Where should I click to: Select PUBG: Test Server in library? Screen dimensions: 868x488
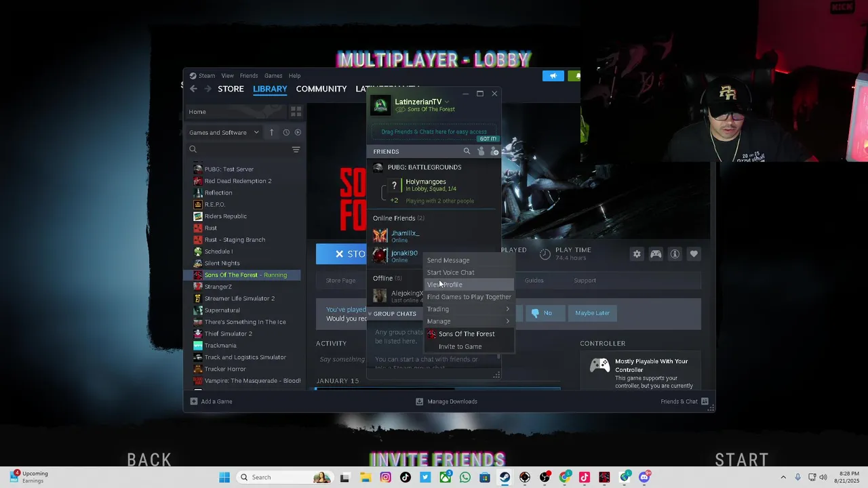pos(229,169)
